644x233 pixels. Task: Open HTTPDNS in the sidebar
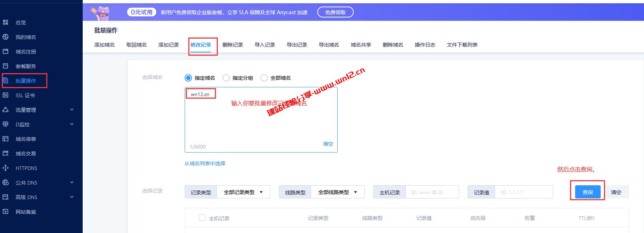pos(26,168)
